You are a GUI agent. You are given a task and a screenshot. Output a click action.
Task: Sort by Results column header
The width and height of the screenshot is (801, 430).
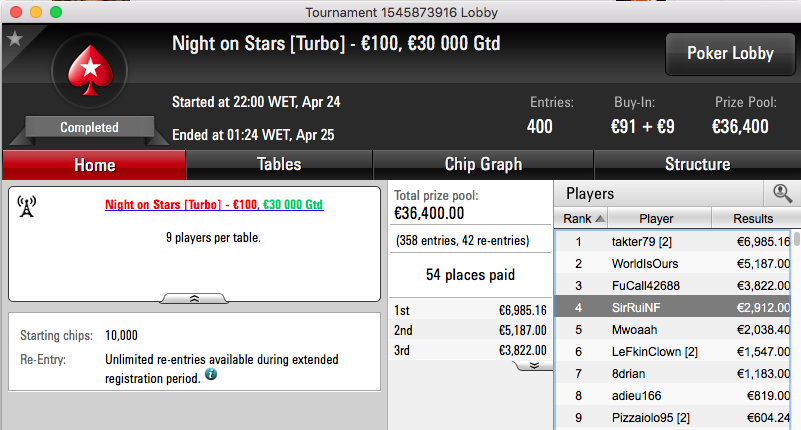755,219
